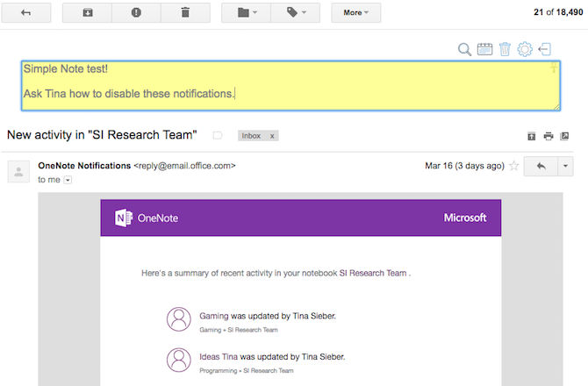Show details dropdown next to 'to me'
The width and height of the screenshot is (588, 386).
[68, 180]
